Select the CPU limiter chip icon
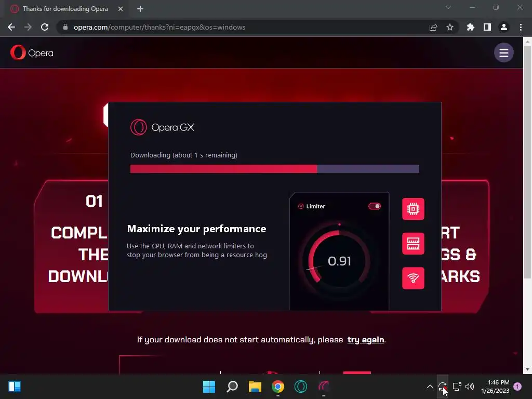Viewport: 532px width, 399px height. 413,209
